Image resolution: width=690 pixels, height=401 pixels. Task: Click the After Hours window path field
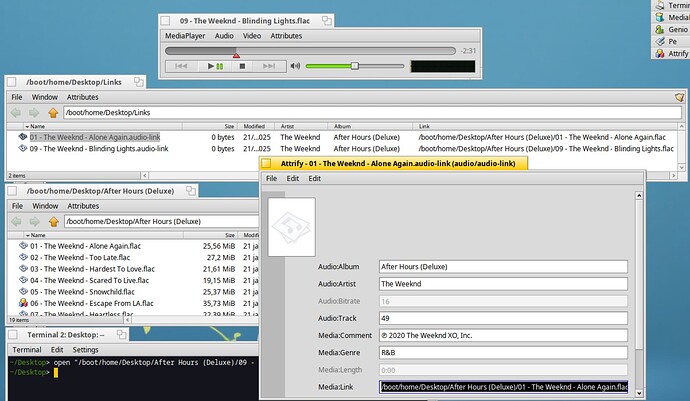(161, 221)
